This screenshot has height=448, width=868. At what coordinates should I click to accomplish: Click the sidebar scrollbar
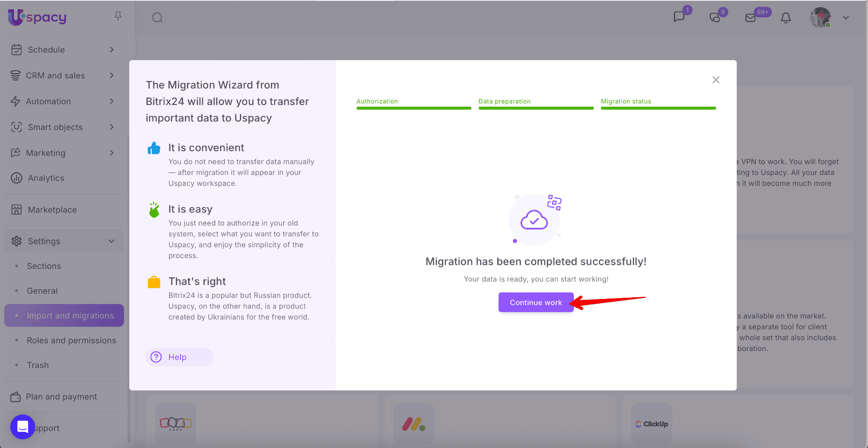point(129,288)
